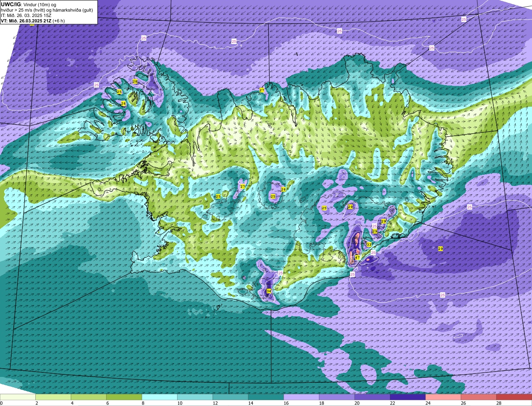Click the valid time "VT: Mið. 26.03.2025 21Z (+6 h)"
Image resolution: width=532 pixels, height=406 pixels.
pyautogui.click(x=33, y=21)
